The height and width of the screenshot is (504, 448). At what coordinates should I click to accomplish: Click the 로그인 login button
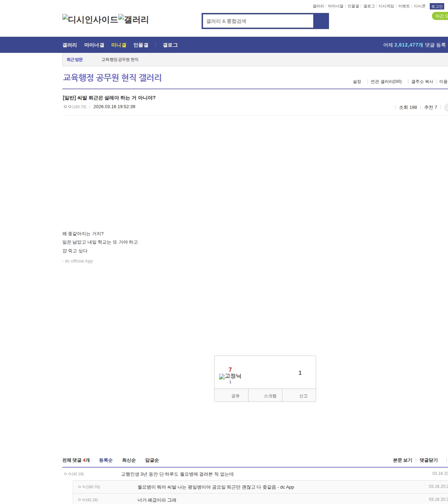(x=437, y=6)
